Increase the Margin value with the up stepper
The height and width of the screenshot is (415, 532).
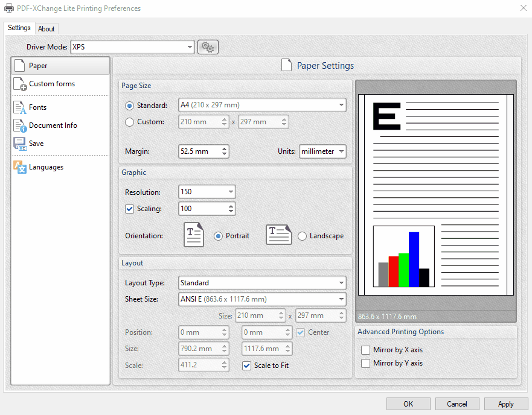tap(223, 148)
